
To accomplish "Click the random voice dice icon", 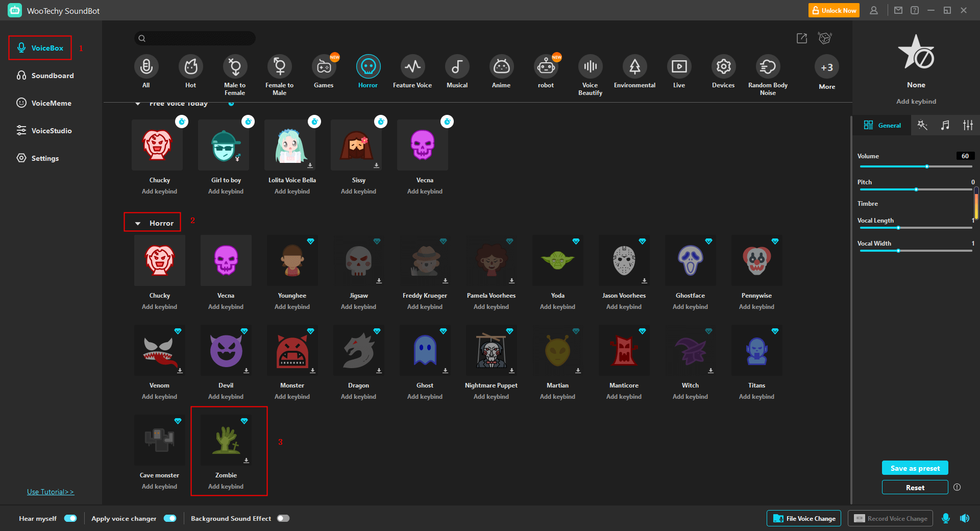I will tap(825, 38).
